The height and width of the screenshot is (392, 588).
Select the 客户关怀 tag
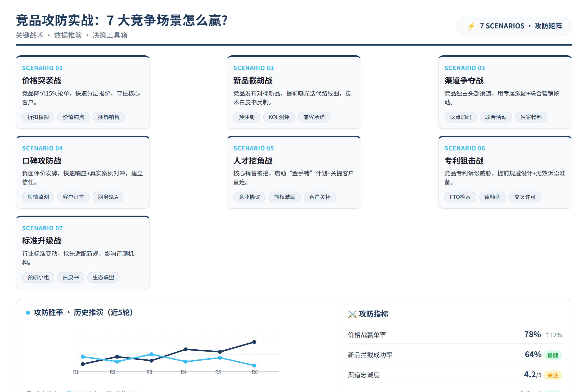pyautogui.click(x=320, y=197)
